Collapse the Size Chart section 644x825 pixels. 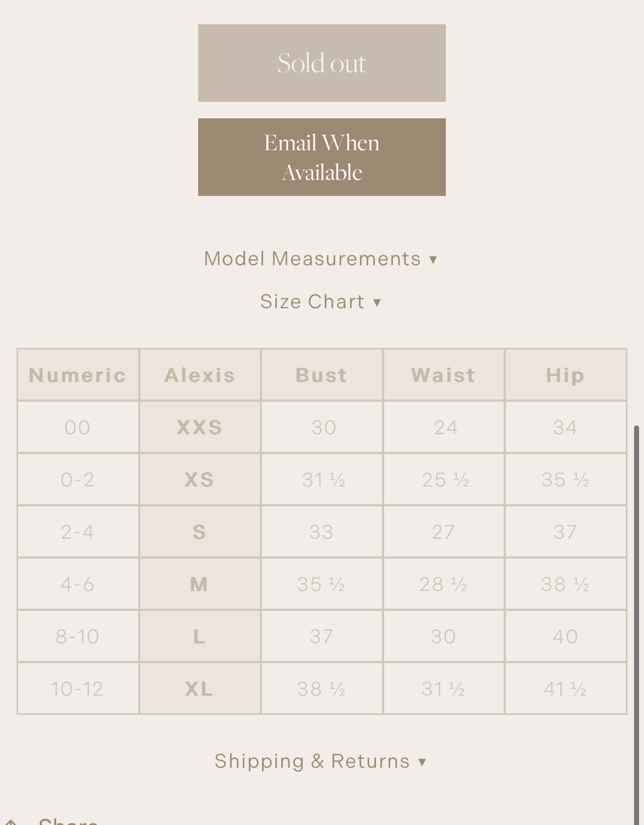pos(320,302)
